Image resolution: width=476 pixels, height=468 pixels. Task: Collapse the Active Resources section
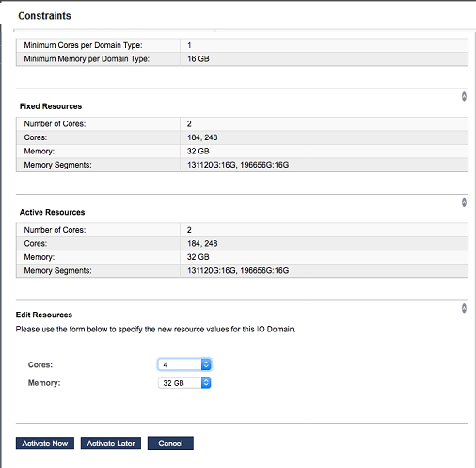point(464,202)
